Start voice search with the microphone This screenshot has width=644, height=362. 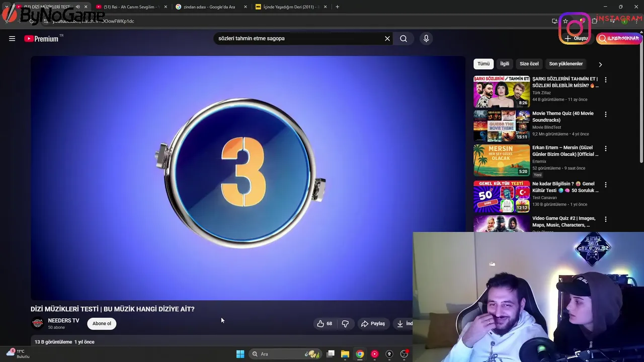click(426, 39)
